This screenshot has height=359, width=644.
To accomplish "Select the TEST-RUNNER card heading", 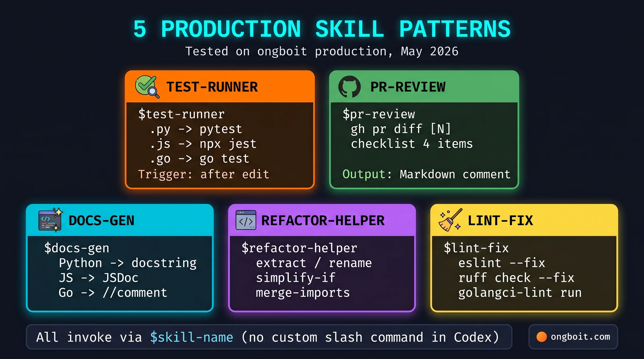I will [212, 87].
